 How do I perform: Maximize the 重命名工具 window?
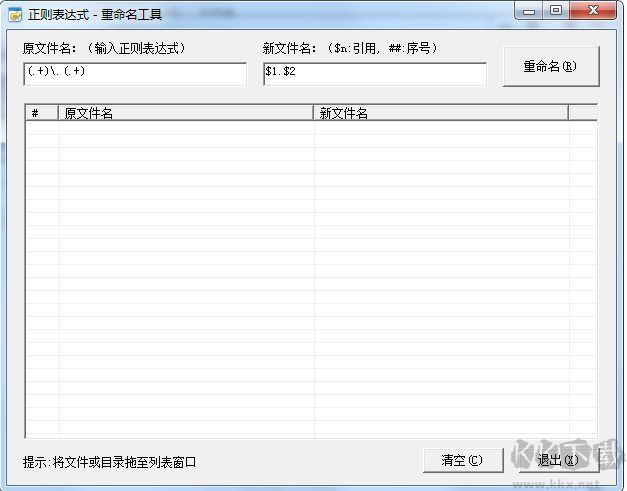point(556,11)
